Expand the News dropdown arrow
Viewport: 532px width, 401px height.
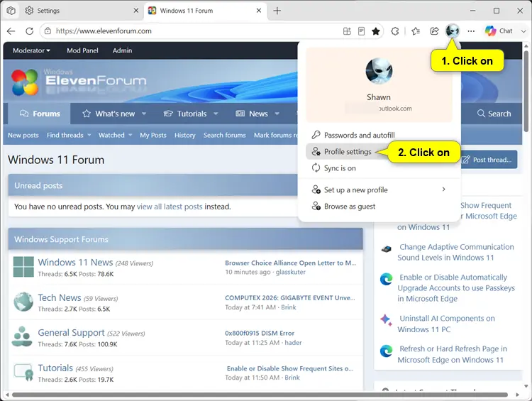pos(277,114)
